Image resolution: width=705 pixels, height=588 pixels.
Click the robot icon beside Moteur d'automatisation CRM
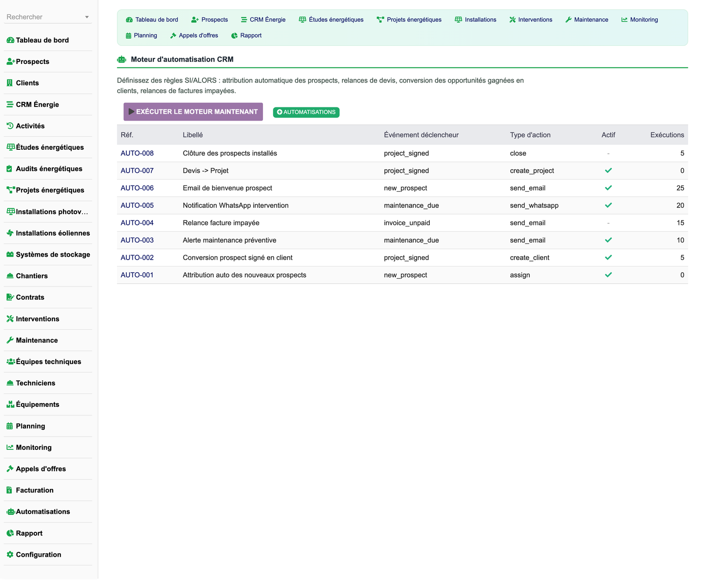click(121, 60)
